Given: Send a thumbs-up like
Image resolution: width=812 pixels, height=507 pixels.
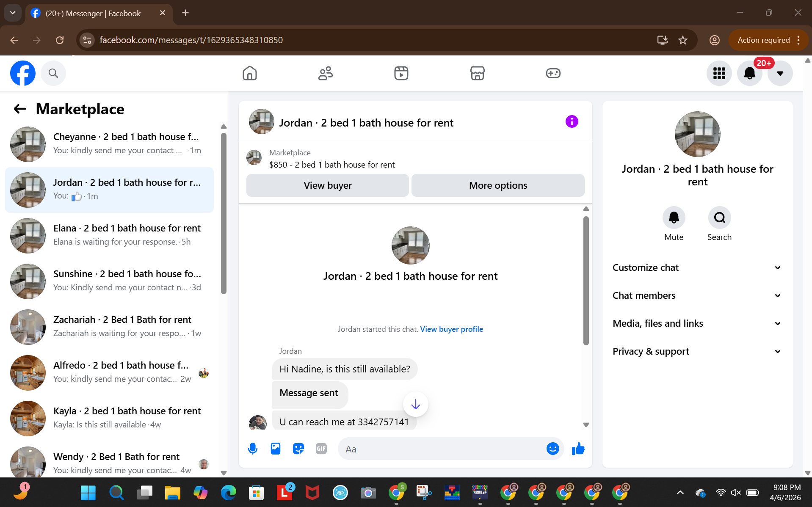Looking at the screenshot, I should [x=578, y=449].
